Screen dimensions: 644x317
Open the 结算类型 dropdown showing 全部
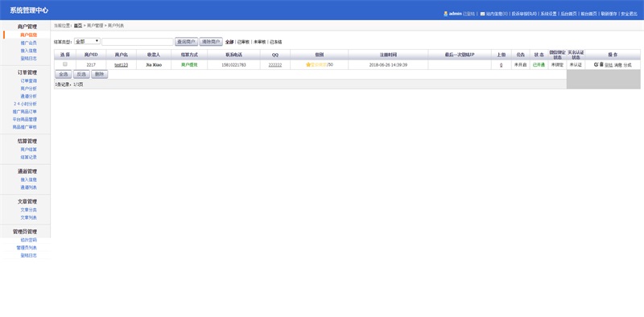[87, 42]
